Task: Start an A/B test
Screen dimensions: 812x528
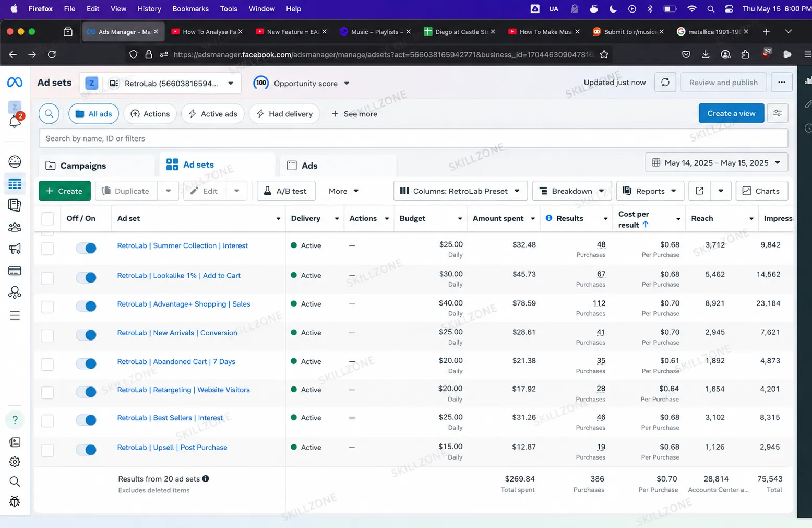Action: coord(285,191)
